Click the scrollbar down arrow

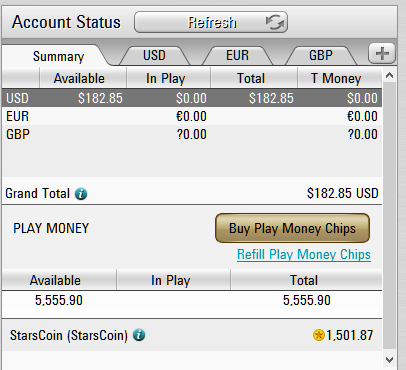(389, 360)
